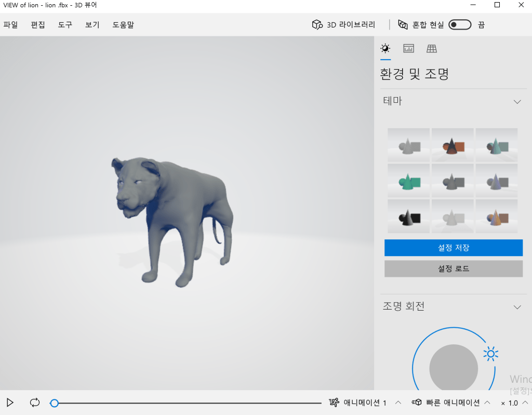The height and width of the screenshot is (415, 532).
Task: Expand the 빠른 애니메이션 dropdown
Action: 487,403
